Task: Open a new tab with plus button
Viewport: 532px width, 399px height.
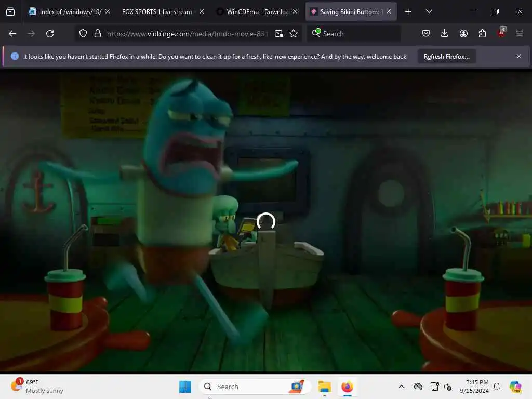Action: [x=408, y=12]
